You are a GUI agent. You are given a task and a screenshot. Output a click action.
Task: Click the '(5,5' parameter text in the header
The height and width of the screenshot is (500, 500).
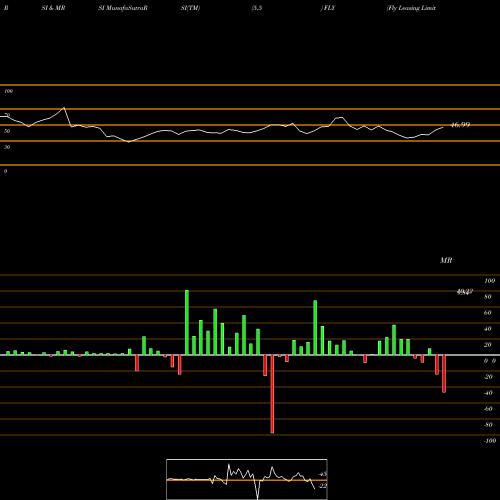[257, 8]
